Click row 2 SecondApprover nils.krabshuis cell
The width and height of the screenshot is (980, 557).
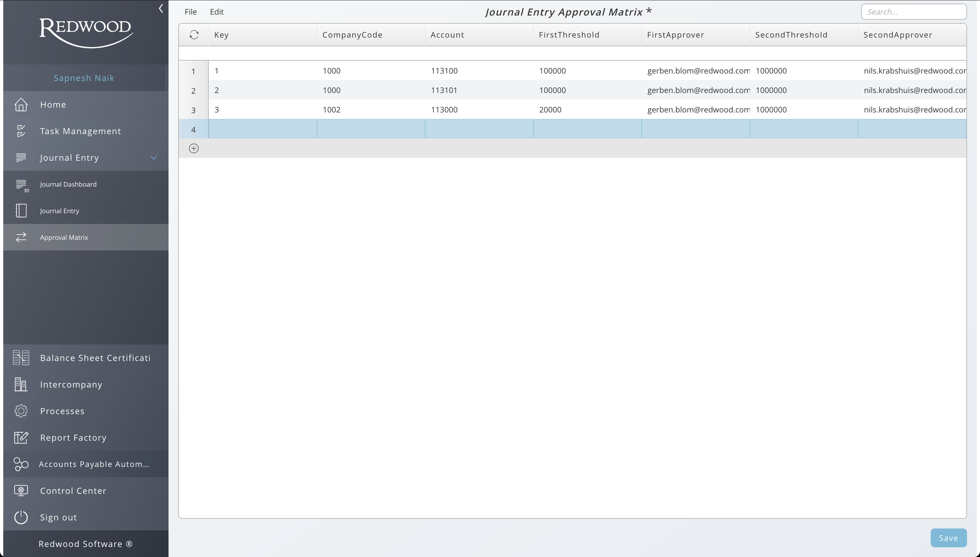(x=912, y=90)
